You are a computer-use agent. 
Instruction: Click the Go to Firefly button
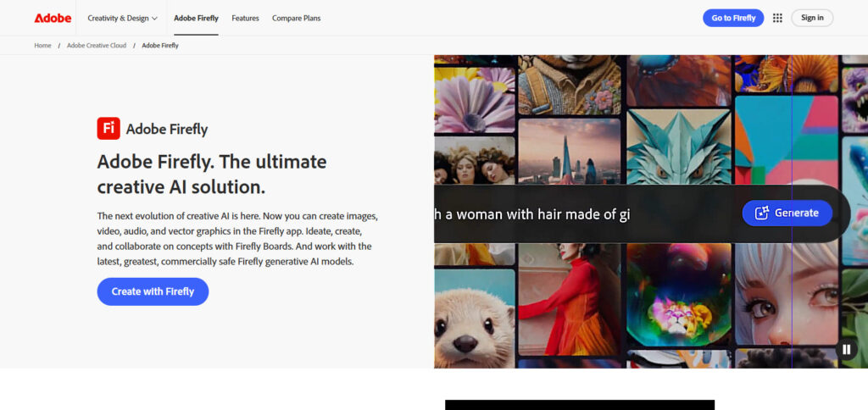[x=733, y=18]
